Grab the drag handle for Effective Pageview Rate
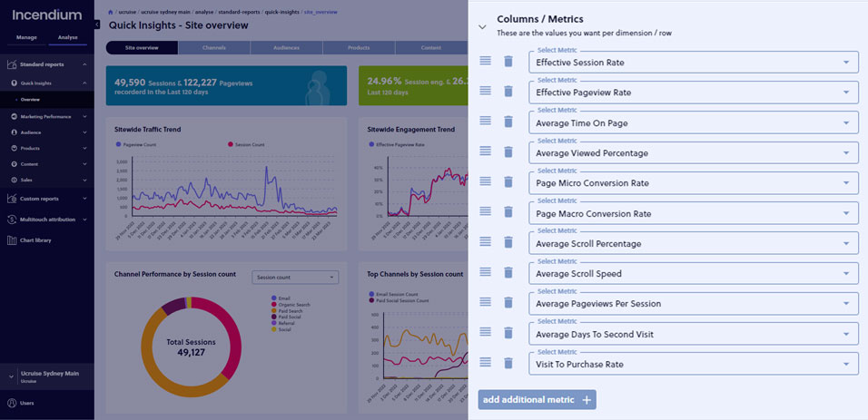This screenshot has width=868, height=420. click(486, 91)
